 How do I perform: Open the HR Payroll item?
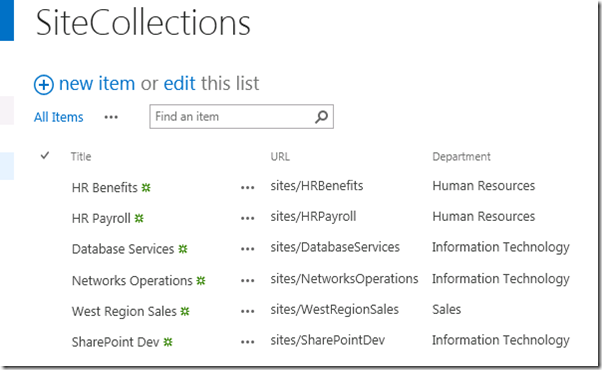click(x=101, y=218)
